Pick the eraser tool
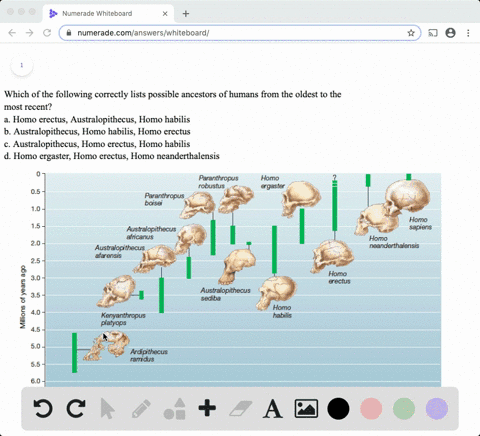Viewport: 480px width, 436px height. (x=241, y=409)
